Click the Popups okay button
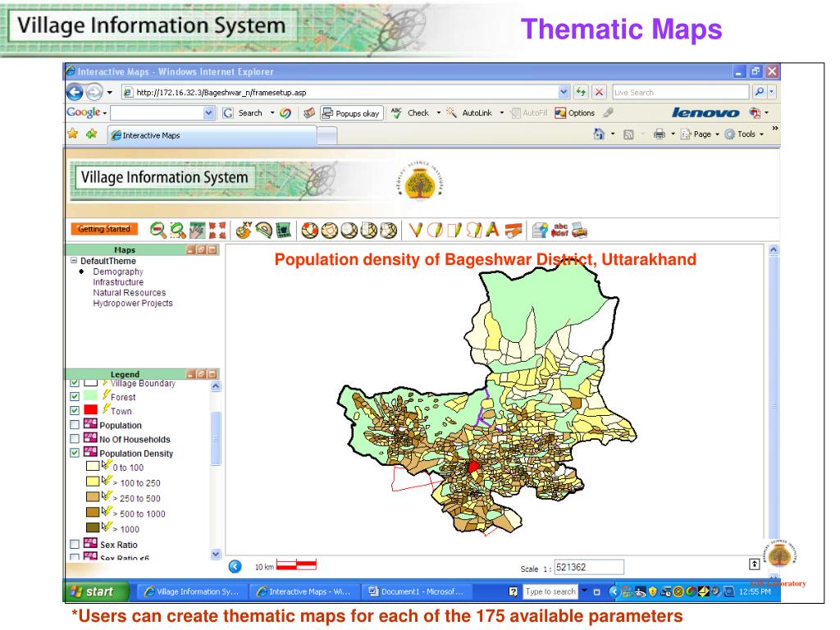840x630 pixels. 351,113
